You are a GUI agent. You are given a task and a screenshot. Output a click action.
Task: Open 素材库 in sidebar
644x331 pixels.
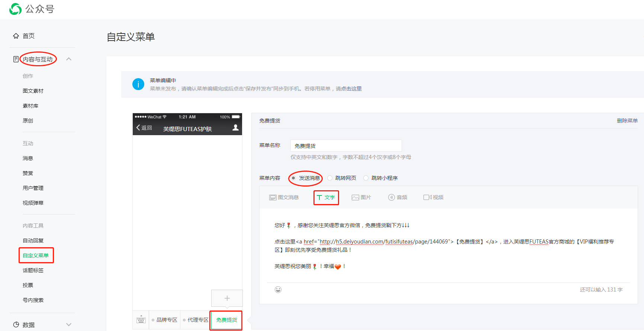pyautogui.click(x=30, y=106)
